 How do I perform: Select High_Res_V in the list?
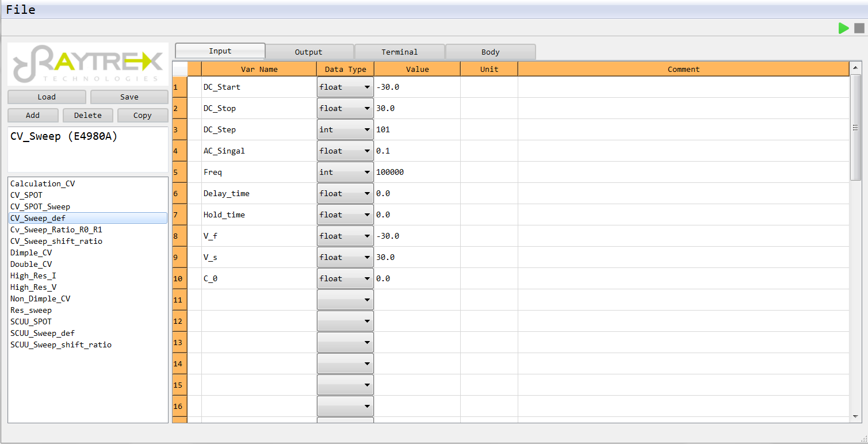click(x=88, y=287)
